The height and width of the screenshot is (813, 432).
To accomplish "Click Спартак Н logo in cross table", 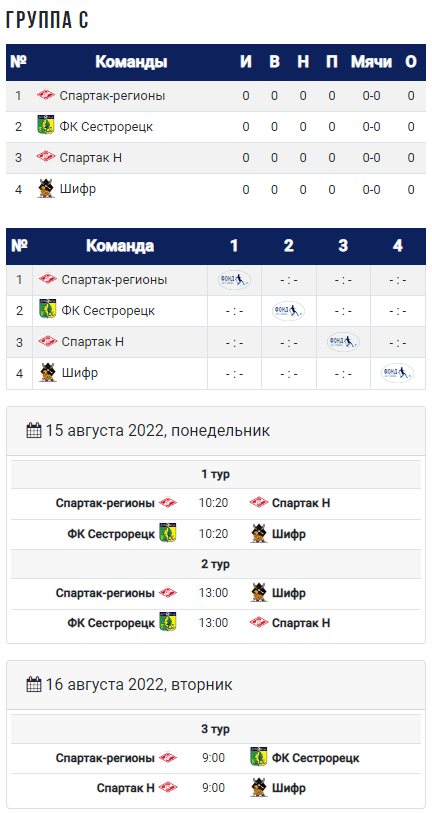I will (48, 342).
